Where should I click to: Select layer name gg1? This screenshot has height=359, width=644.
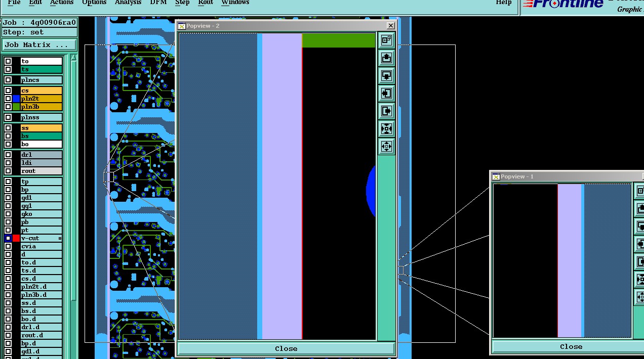pos(41,206)
